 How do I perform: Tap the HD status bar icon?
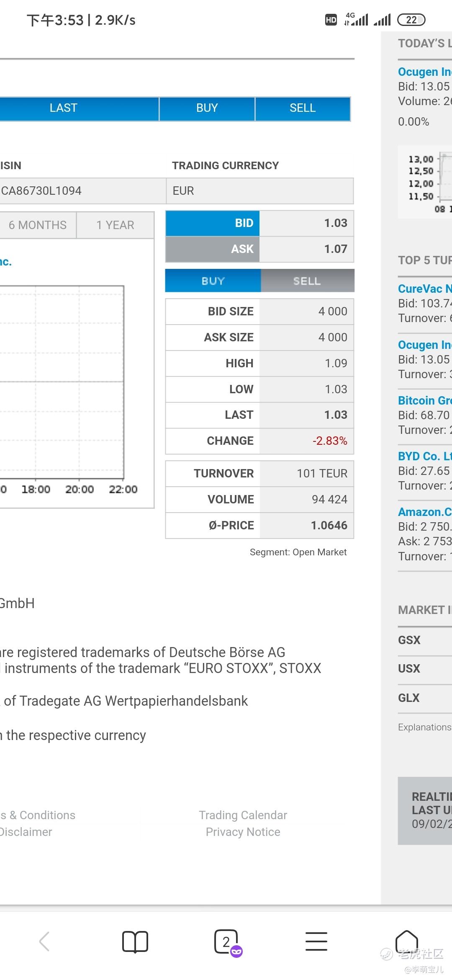pos(331,20)
